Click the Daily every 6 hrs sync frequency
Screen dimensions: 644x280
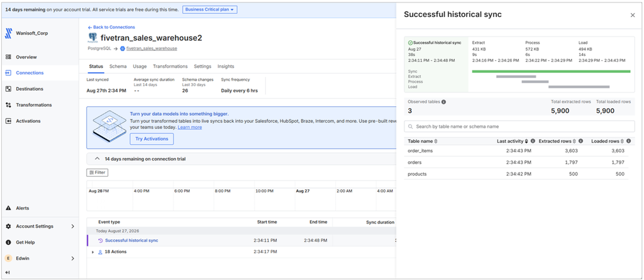[240, 91]
